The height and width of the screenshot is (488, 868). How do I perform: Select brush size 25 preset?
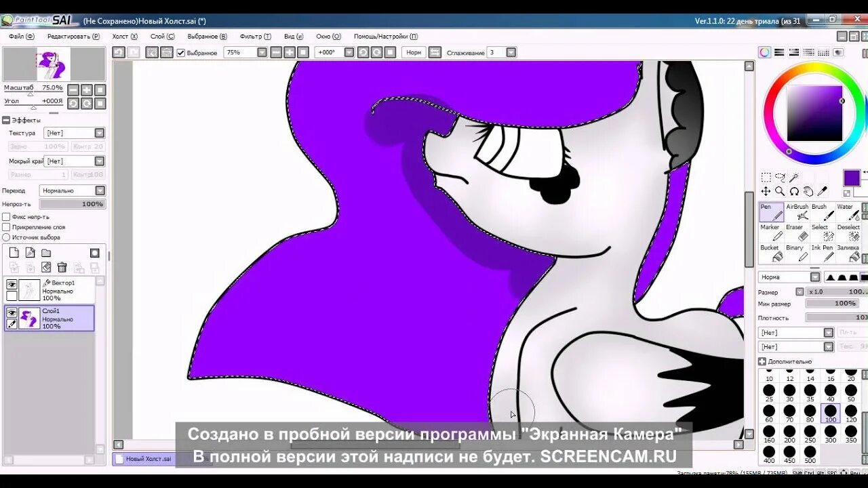[x=769, y=393]
